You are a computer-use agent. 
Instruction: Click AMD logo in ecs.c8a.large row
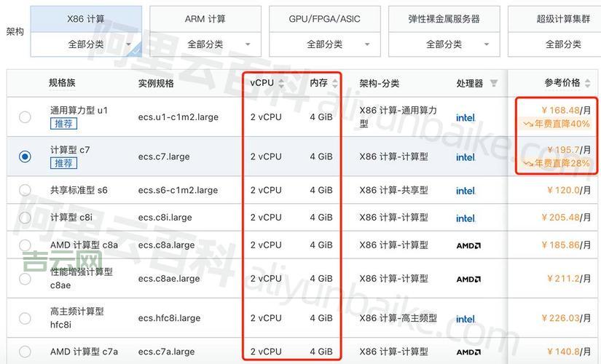tap(468, 245)
